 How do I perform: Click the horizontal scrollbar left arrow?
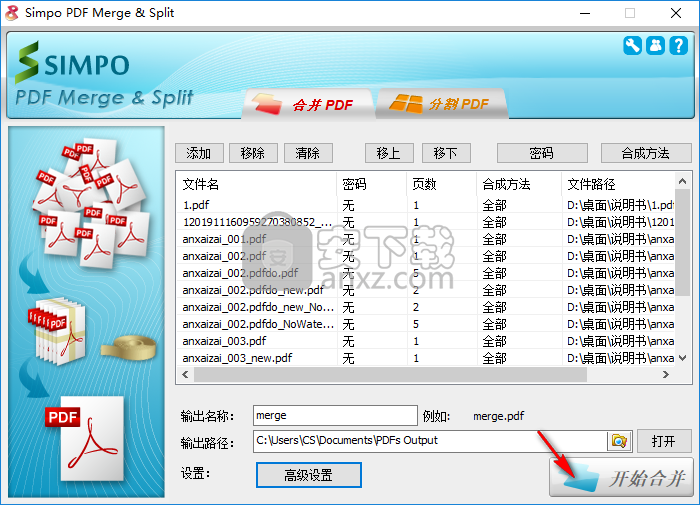185,375
